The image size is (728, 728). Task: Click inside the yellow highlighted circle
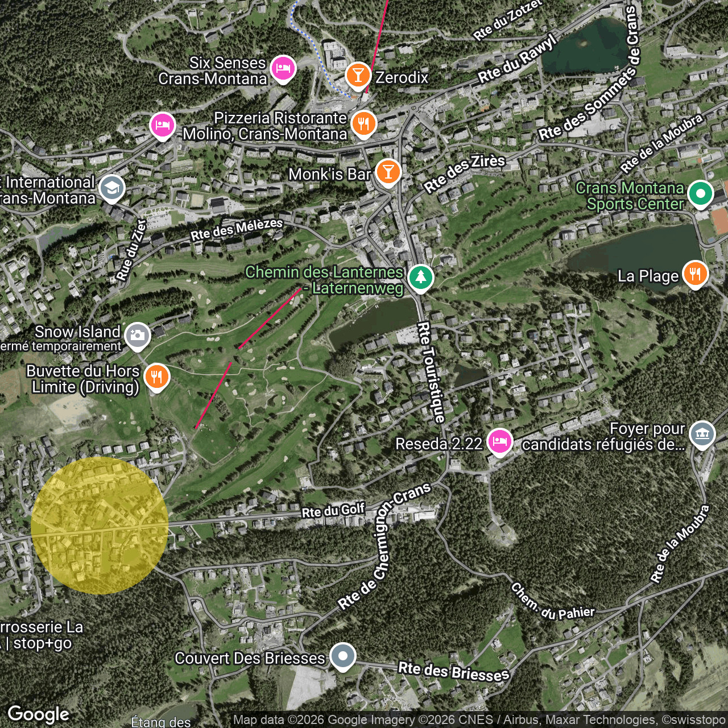click(x=100, y=526)
